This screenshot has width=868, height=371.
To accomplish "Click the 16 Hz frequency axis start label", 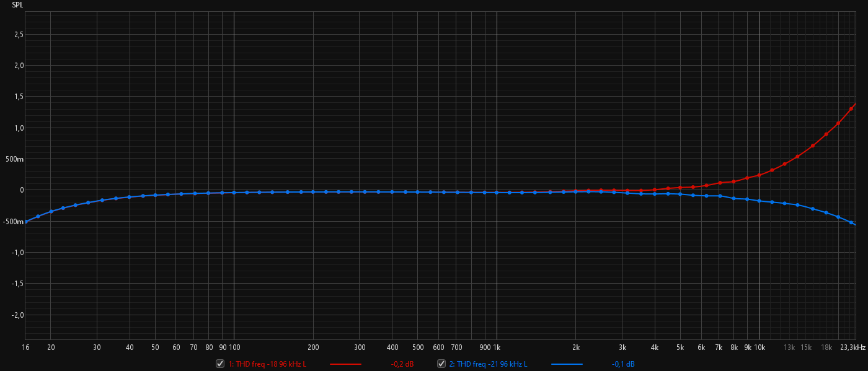I will [25, 347].
